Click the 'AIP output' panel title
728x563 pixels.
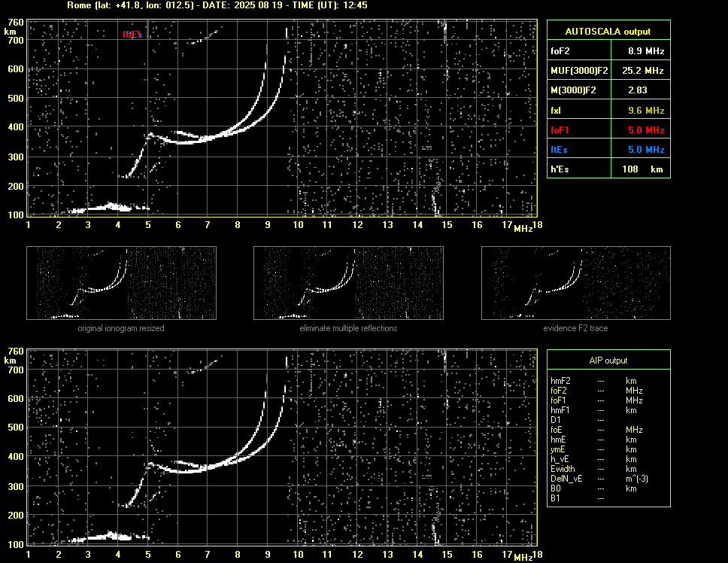[608, 361]
